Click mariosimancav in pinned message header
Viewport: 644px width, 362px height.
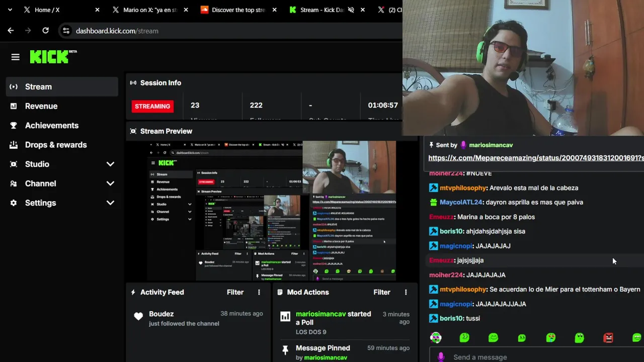[491, 145]
